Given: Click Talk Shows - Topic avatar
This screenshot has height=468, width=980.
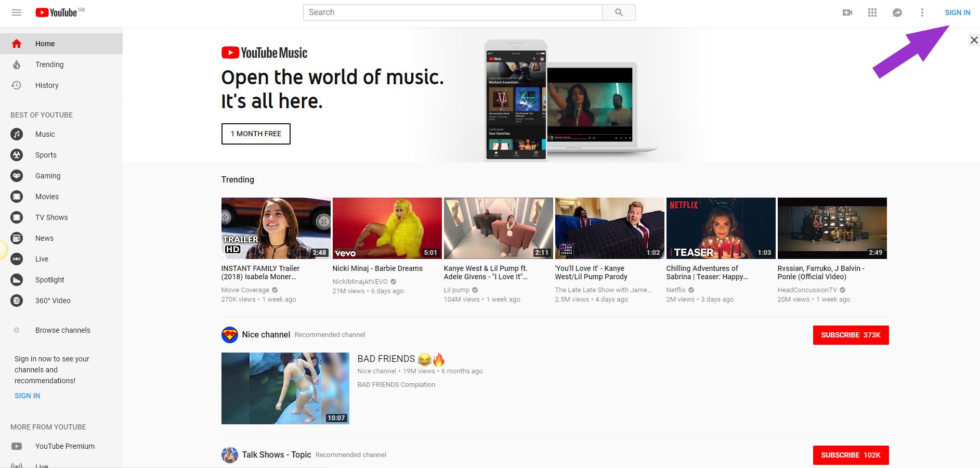Looking at the screenshot, I should (230, 455).
